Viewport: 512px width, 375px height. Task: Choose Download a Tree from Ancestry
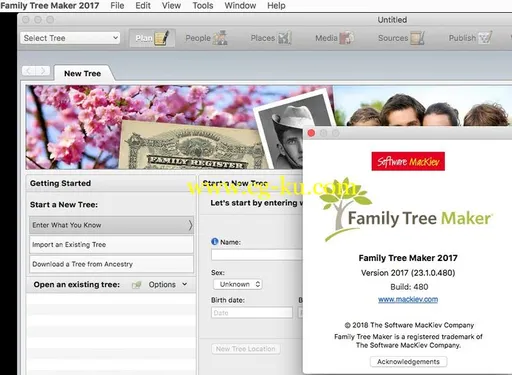point(111,264)
